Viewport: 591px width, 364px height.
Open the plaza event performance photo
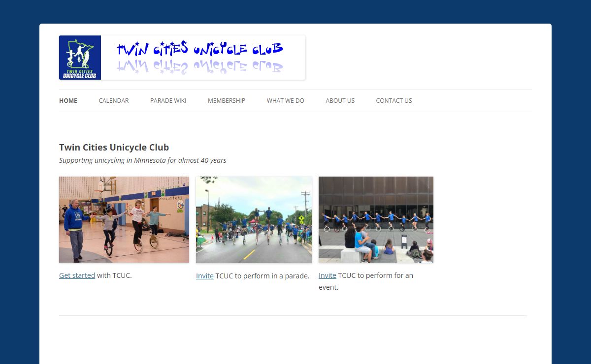(x=376, y=219)
